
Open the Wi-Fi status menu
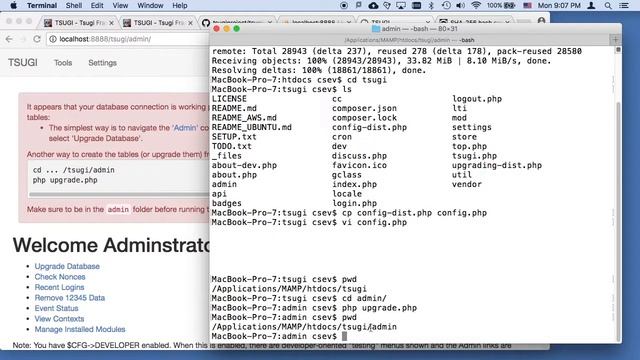coord(476,5)
